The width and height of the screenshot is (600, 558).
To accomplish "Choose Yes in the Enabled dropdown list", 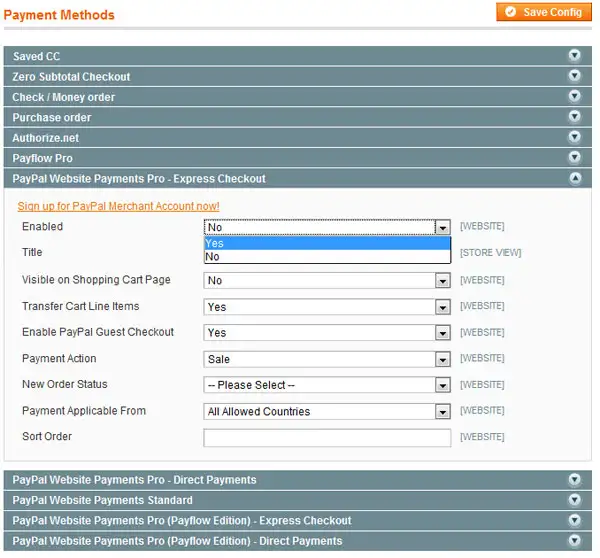I will (327, 243).
